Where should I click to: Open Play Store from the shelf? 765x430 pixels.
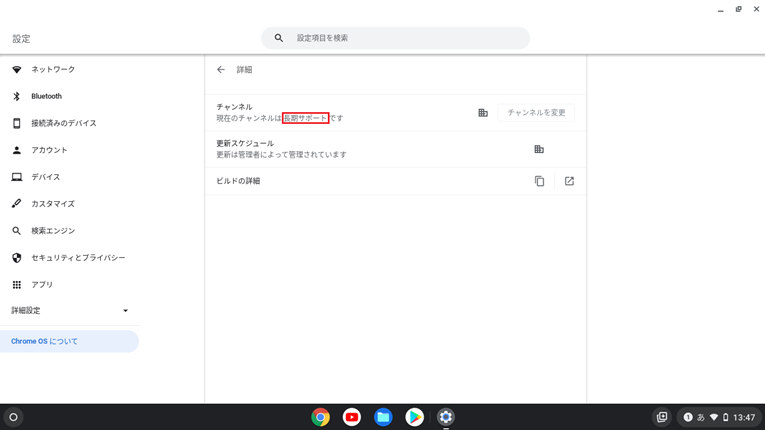click(x=414, y=417)
